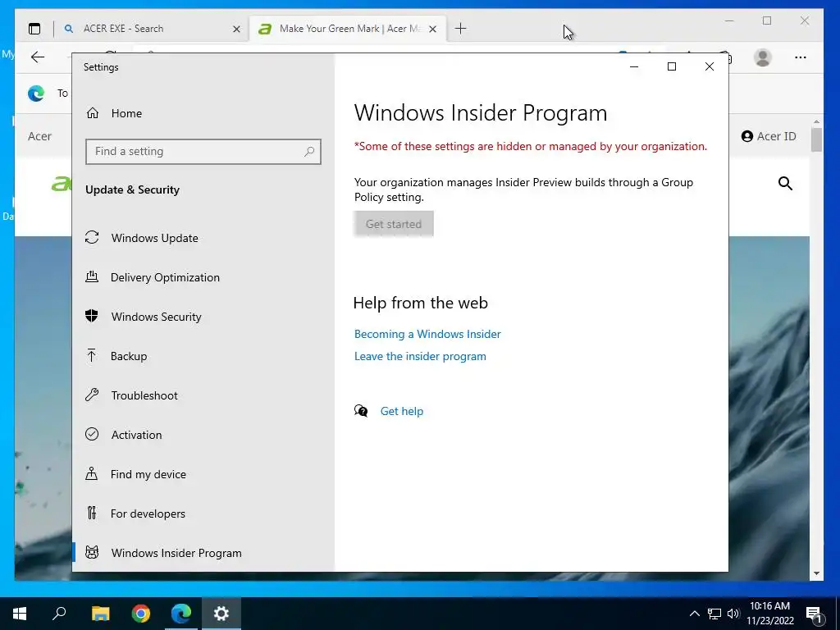
Task: Click the Windows Insider cat icon
Action: tap(92, 552)
